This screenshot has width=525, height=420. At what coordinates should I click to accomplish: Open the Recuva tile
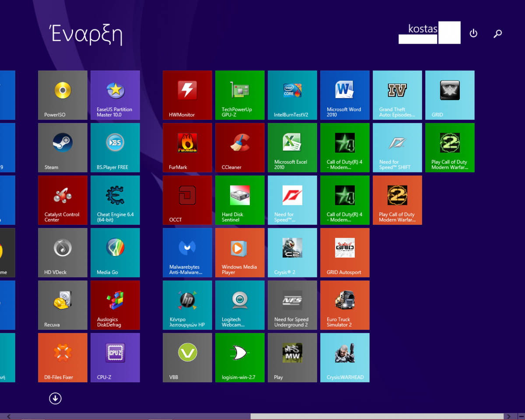click(63, 305)
